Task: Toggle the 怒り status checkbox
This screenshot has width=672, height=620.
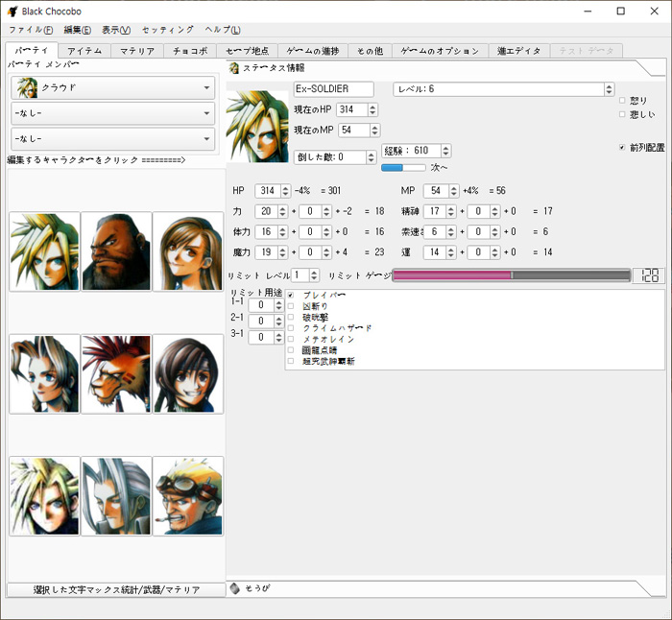Action: (622, 100)
